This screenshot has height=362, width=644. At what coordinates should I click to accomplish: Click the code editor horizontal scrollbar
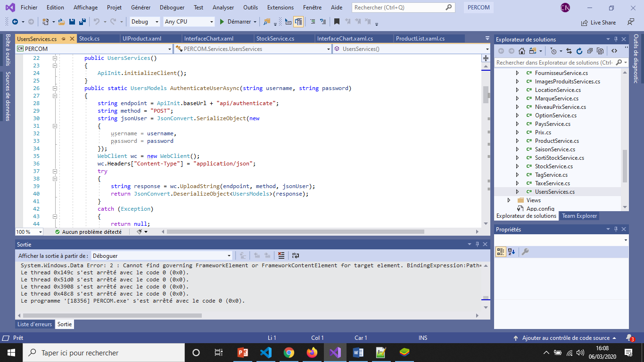(x=296, y=232)
